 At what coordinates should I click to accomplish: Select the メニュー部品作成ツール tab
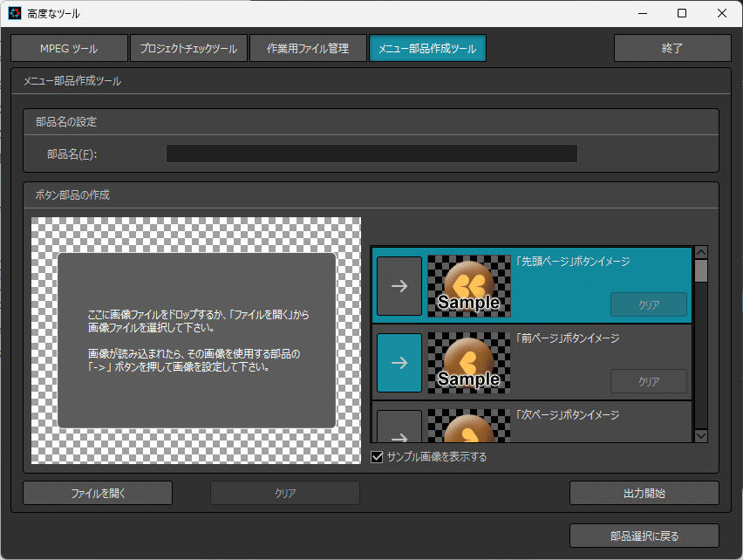tap(427, 48)
